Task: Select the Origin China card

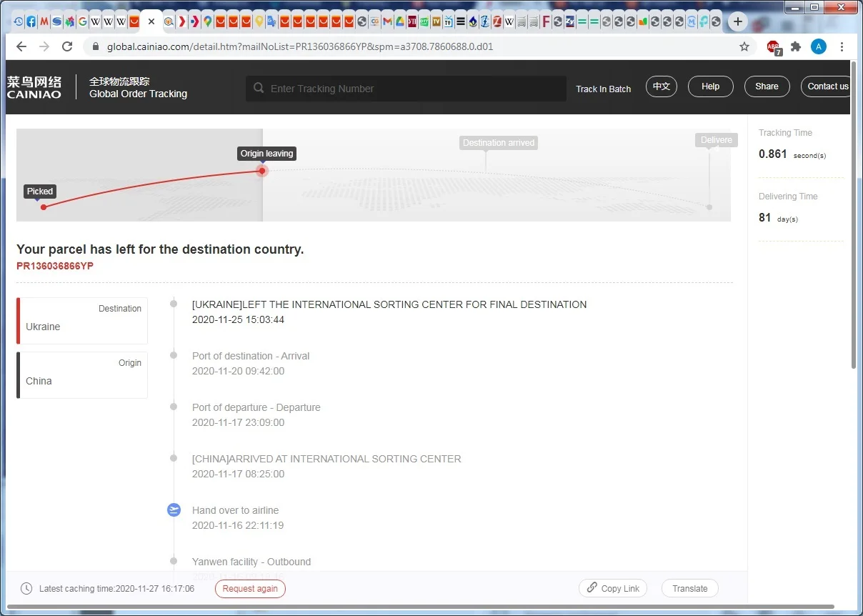Action: click(82, 375)
